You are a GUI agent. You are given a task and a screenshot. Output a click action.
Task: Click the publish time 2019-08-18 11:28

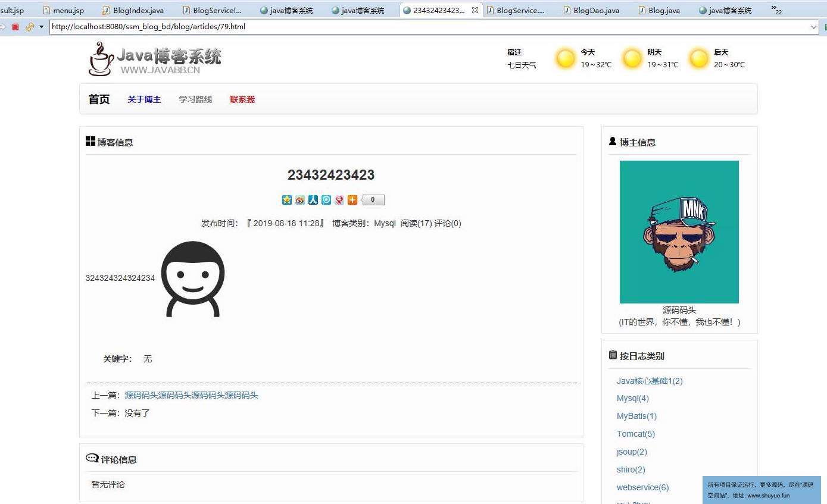(x=286, y=224)
